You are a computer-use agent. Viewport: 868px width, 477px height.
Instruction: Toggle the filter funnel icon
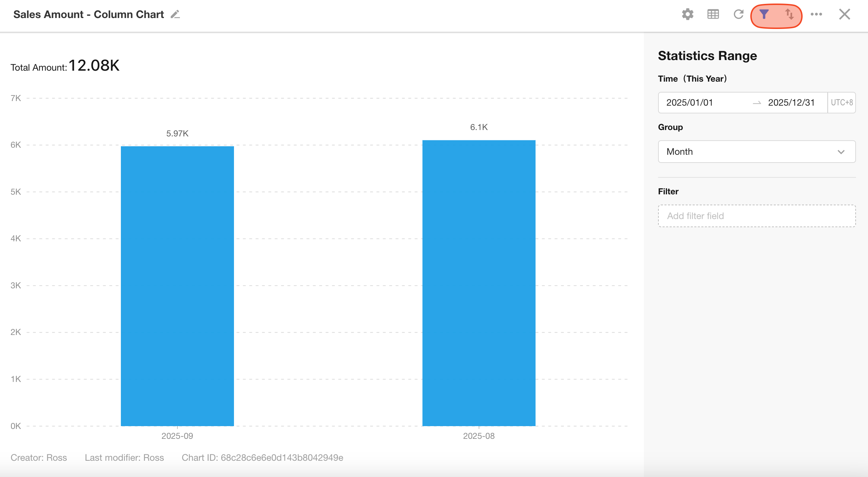click(764, 14)
